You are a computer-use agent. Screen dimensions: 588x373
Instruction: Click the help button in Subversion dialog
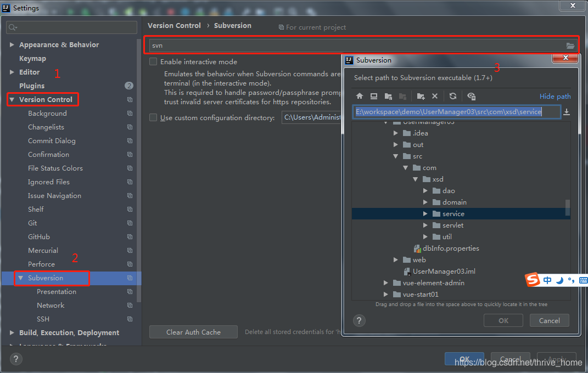coord(359,320)
